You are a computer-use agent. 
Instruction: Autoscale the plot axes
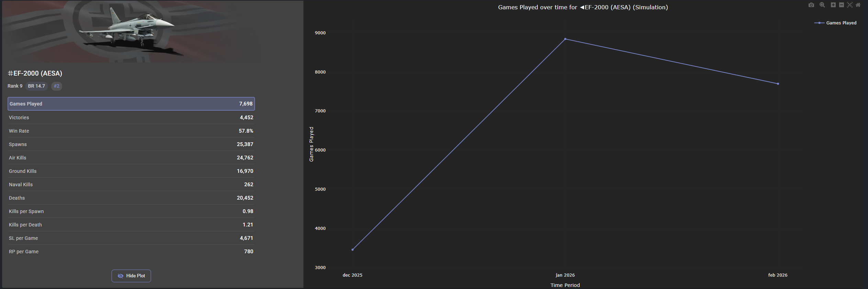[850, 5]
